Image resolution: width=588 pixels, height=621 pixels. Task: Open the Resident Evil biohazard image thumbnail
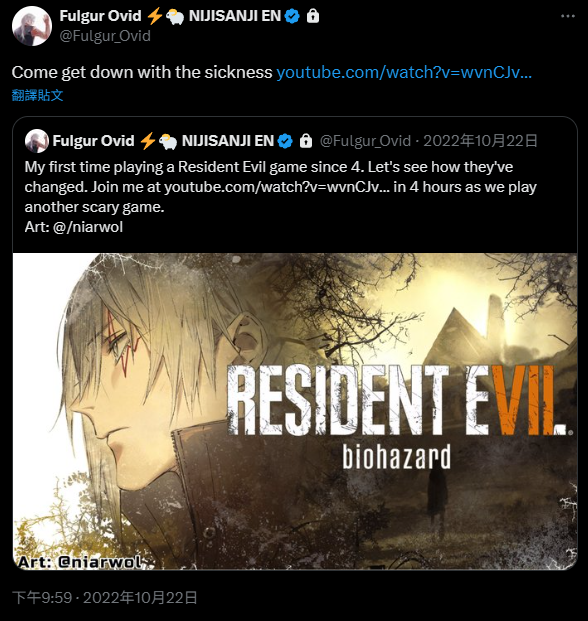pyautogui.click(x=295, y=411)
